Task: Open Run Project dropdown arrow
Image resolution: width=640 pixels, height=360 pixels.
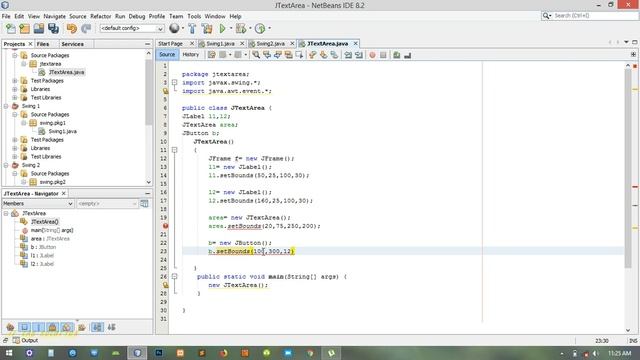Action: click(x=231, y=28)
